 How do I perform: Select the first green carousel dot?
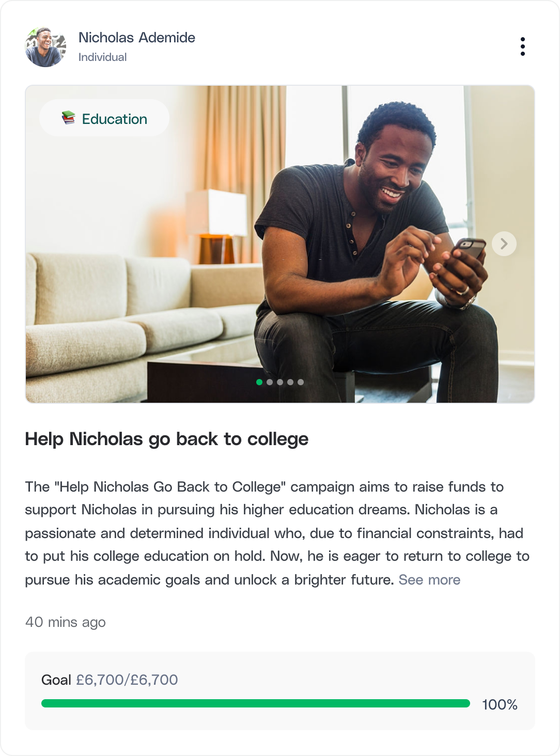click(259, 382)
